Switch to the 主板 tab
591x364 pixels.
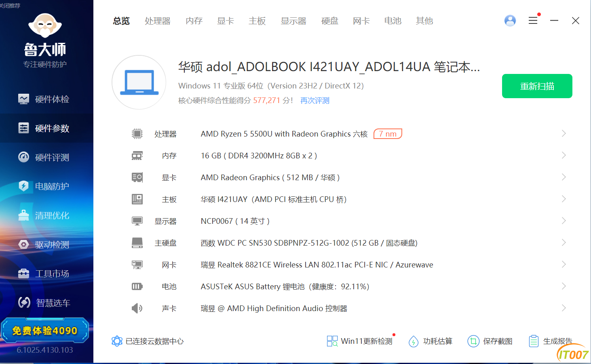[x=257, y=21]
